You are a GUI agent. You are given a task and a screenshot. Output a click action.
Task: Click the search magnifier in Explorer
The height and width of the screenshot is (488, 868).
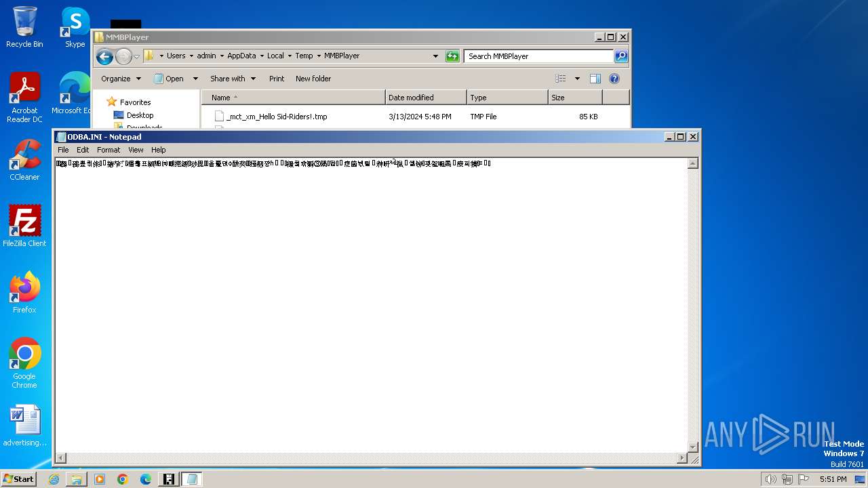coord(620,56)
